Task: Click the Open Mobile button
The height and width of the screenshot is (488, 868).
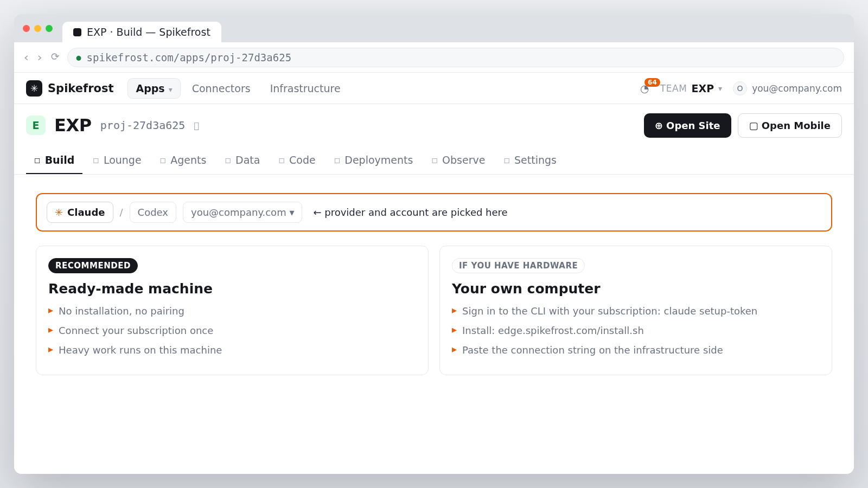Action: [790, 125]
